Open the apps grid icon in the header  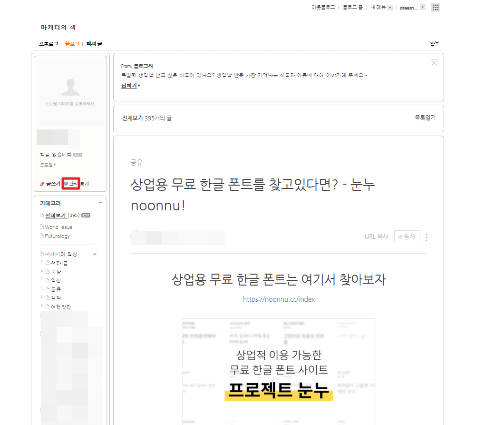coord(436,8)
